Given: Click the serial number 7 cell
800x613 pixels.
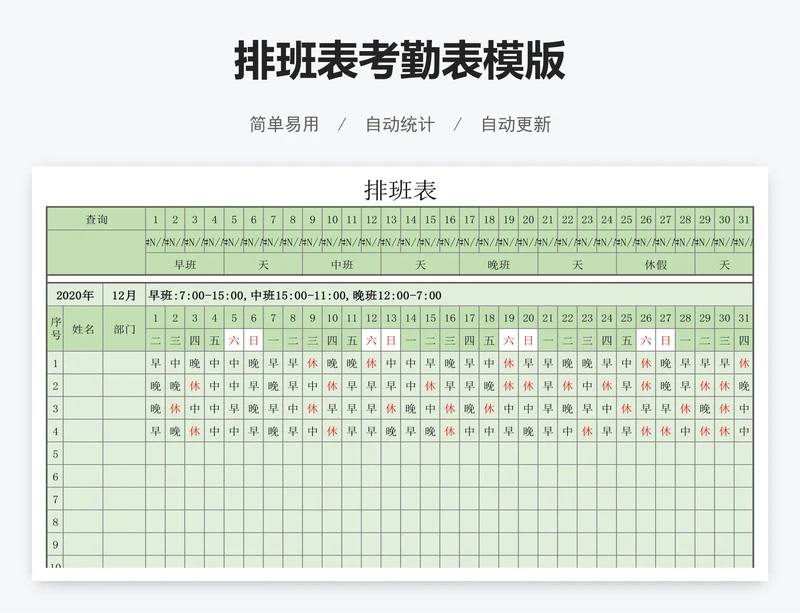Looking at the screenshot, I should tap(56, 499).
